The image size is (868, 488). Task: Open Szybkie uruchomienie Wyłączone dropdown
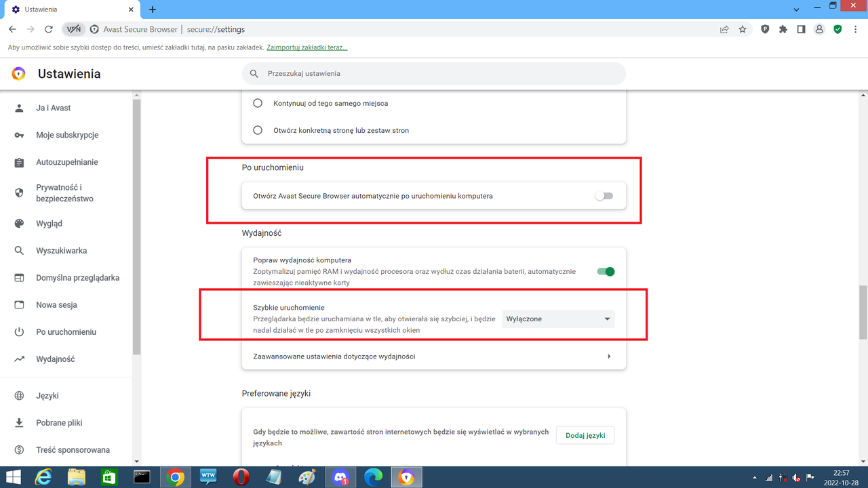coord(558,319)
